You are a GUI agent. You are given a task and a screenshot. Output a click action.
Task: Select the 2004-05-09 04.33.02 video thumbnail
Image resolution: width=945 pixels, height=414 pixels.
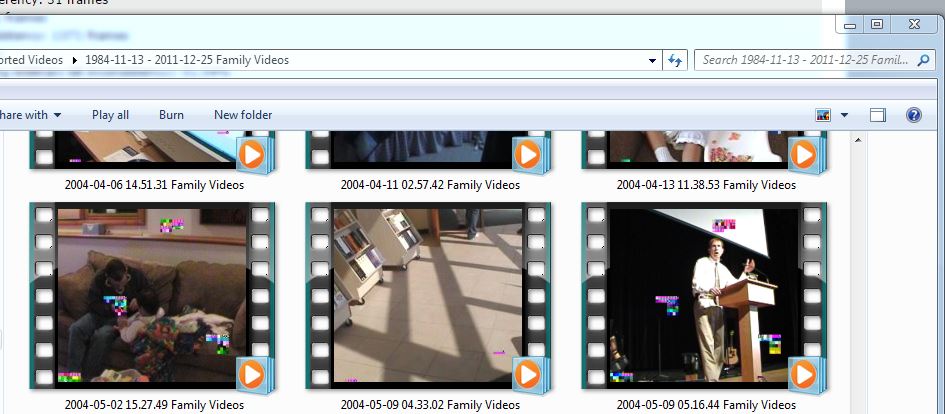click(428, 296)
